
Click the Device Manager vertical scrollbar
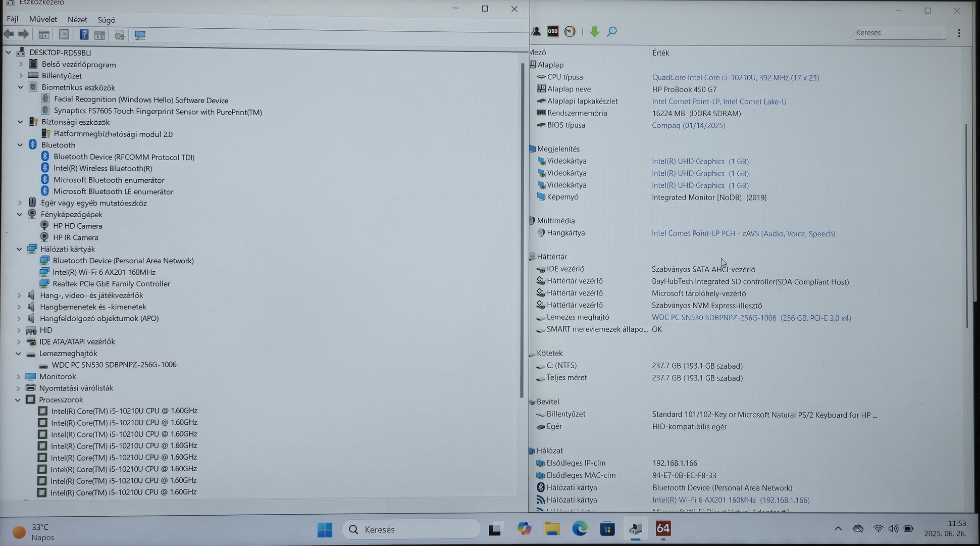[x=521, y=227]
